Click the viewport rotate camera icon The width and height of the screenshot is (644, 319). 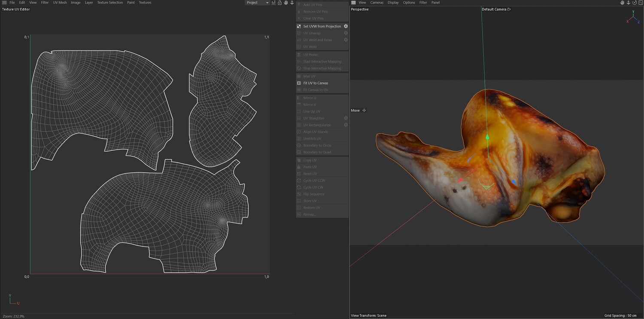coord(634,3)
